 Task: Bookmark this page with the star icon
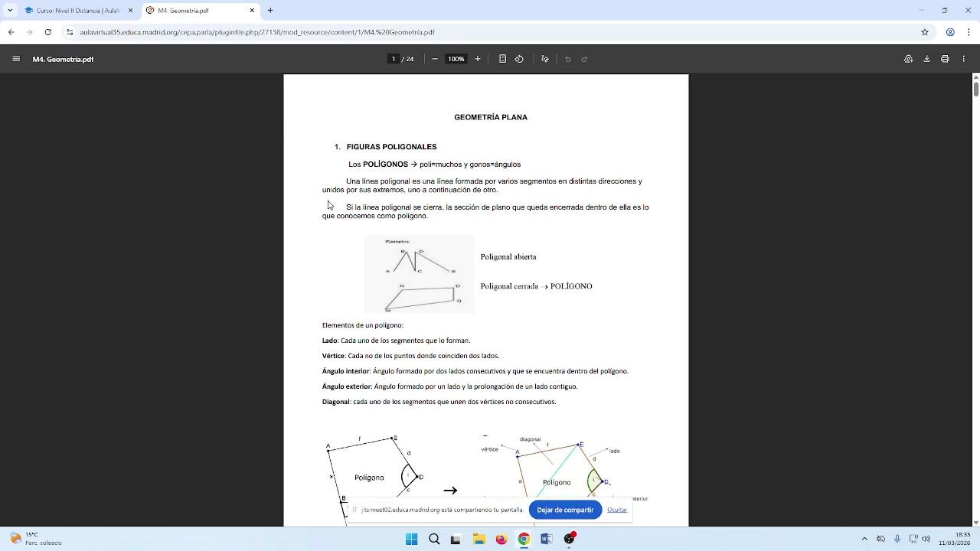point(925,32)
